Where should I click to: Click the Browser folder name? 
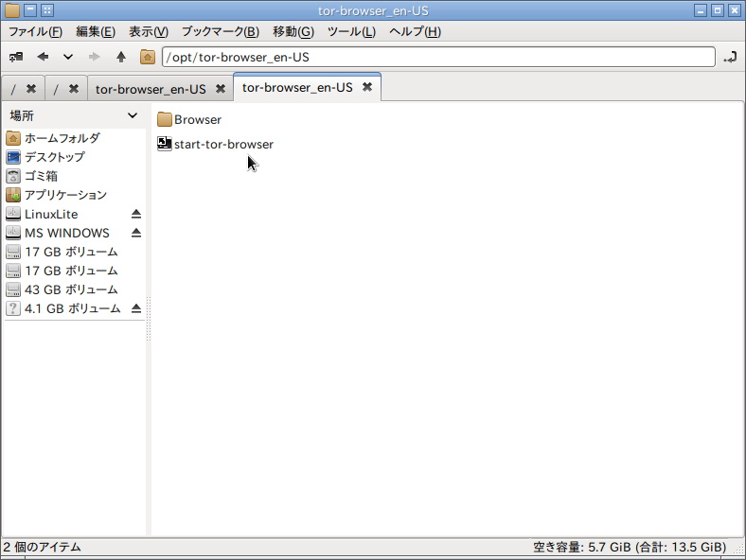pyautogui.click(x=198, y=120)
